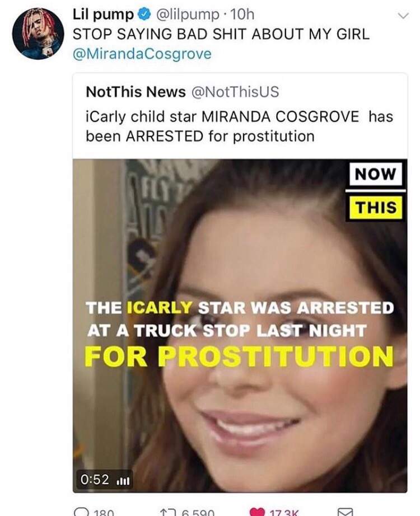Click the NOW THIS logo overlay

(376, 190)
